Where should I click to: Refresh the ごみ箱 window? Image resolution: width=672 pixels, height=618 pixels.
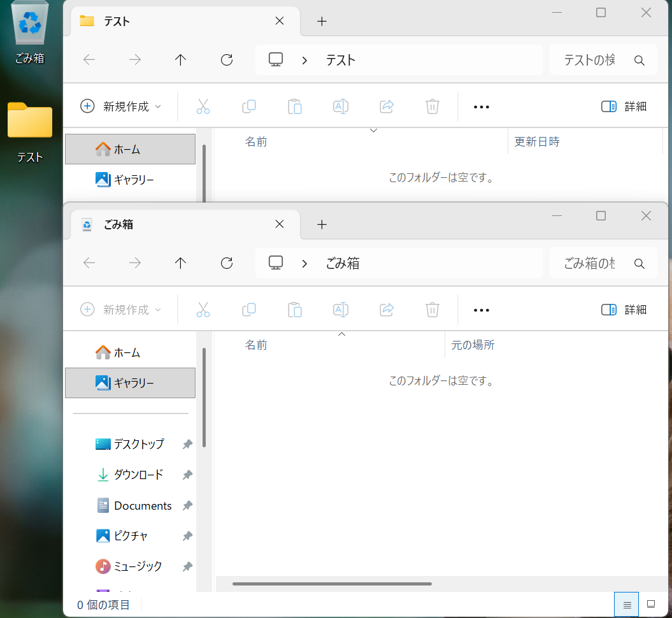click(227, 262)
